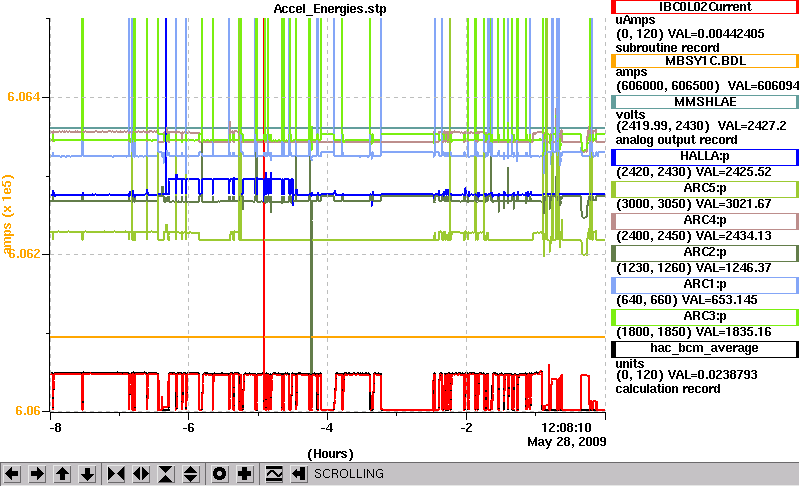Viewport: 799px width, 486px height.
Task: Select the hac_bcm_average legend entry
Action: [705, 349]
